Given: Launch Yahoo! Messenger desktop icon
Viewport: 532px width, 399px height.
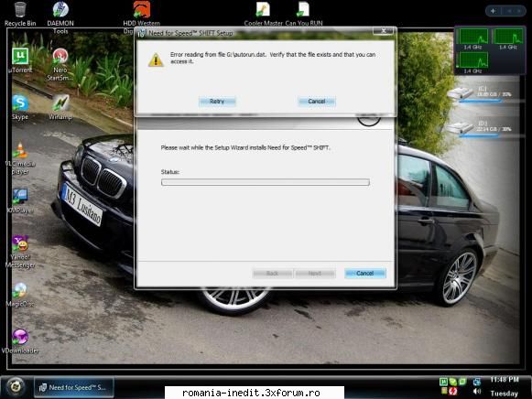Looking at the screenshot, I should (20, 252).
